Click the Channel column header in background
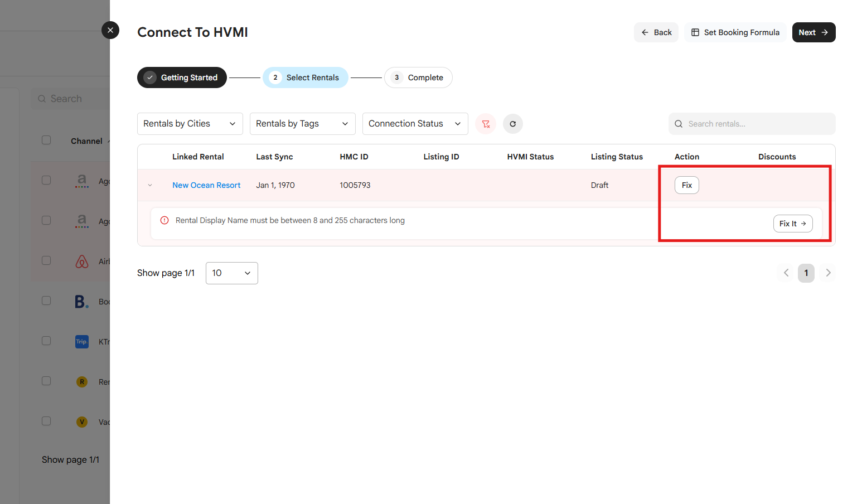This screenshot has width=862, height=504. click(x=86, y=141)
